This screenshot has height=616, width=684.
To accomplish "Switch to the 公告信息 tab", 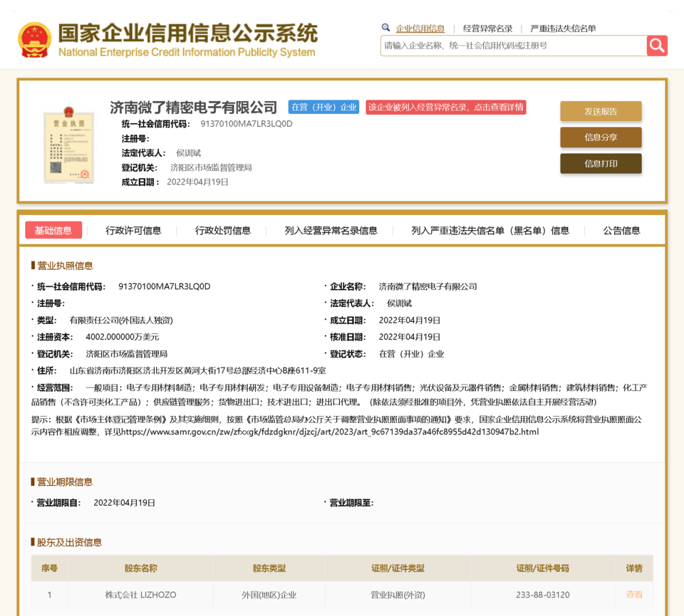I will 621,231.
